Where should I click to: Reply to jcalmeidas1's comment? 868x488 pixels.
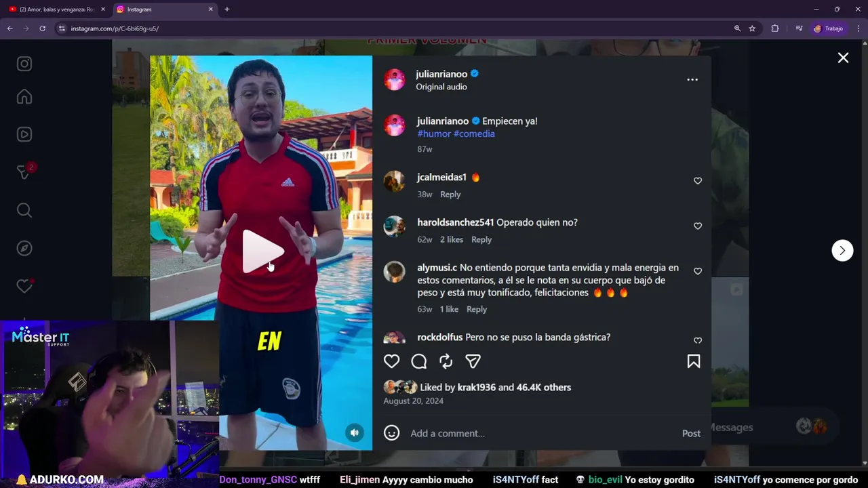pyautogui.click(x=450, y=194)
